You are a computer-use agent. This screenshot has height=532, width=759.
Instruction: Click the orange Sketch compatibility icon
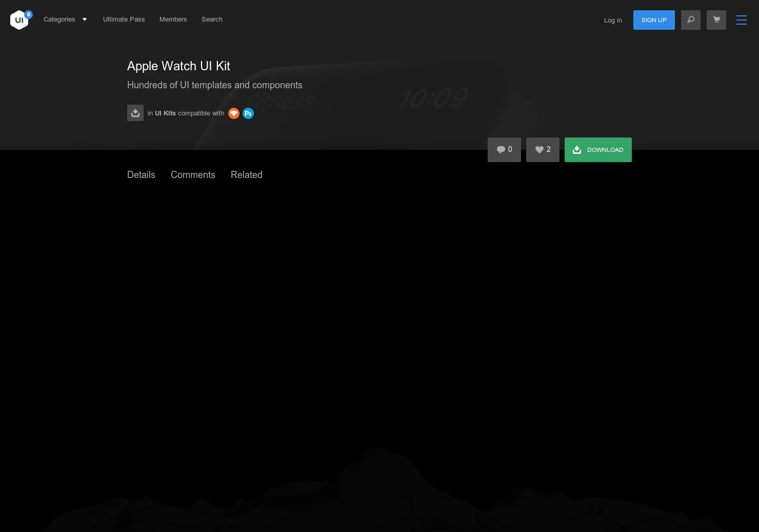point(234,113)
